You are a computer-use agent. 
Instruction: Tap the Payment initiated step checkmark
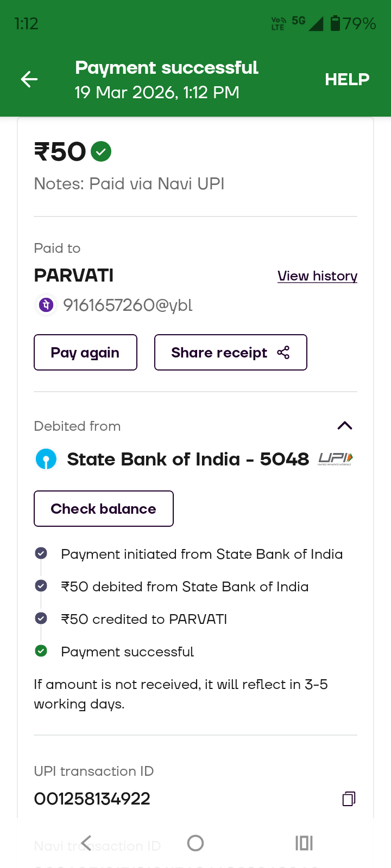tap(41, 553)
